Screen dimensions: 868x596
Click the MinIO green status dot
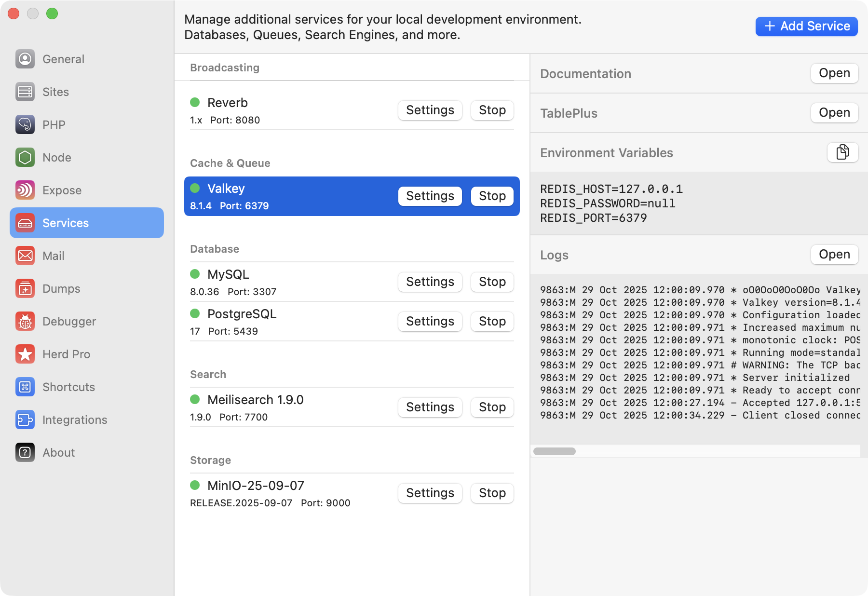pos(195,485)
